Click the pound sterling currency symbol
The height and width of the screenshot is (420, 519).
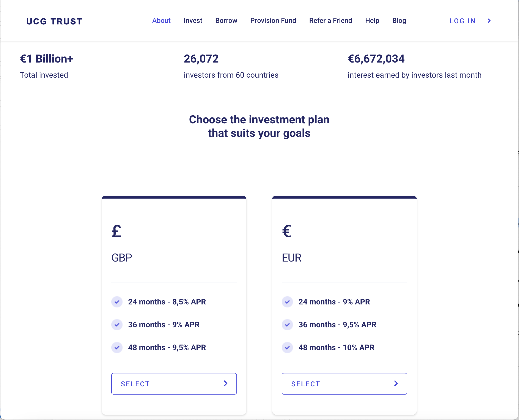tap(116, 231)
